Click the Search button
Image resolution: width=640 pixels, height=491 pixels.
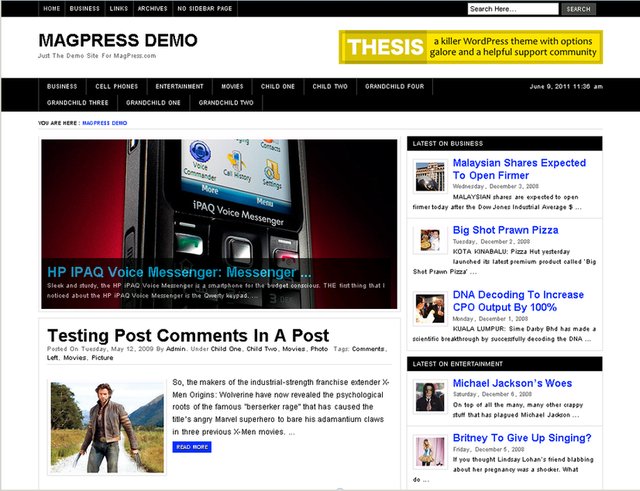click(x=578, y=9)
